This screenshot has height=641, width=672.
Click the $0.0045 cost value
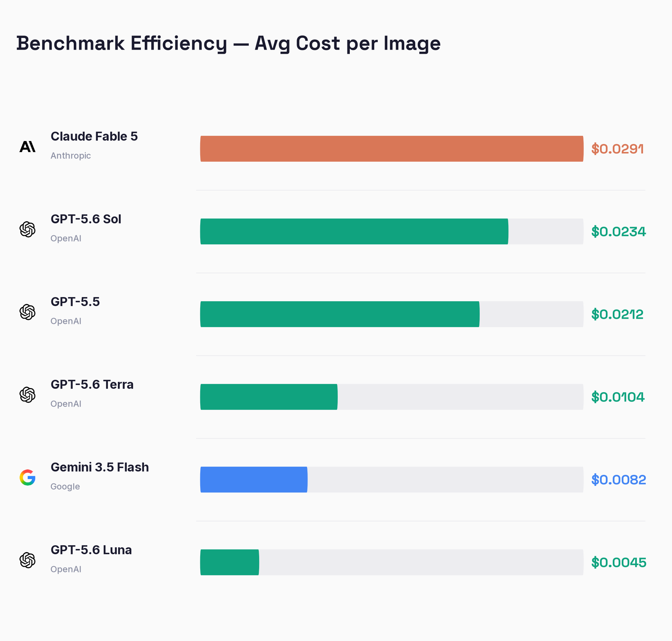tap(619, 562)
